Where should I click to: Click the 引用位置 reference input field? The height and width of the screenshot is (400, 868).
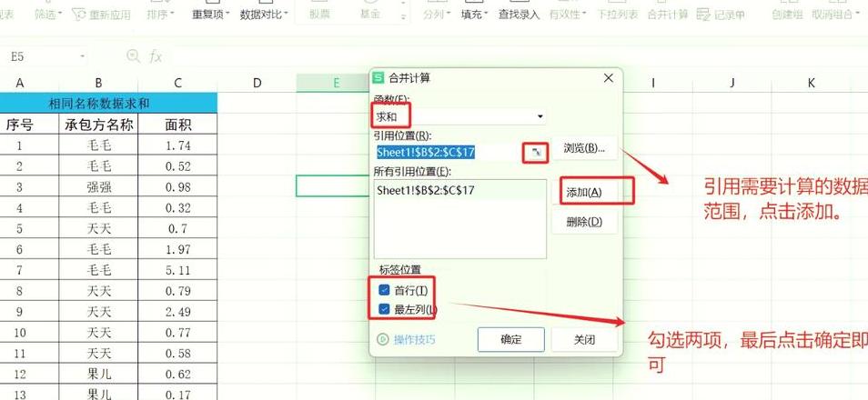(449, 152)
